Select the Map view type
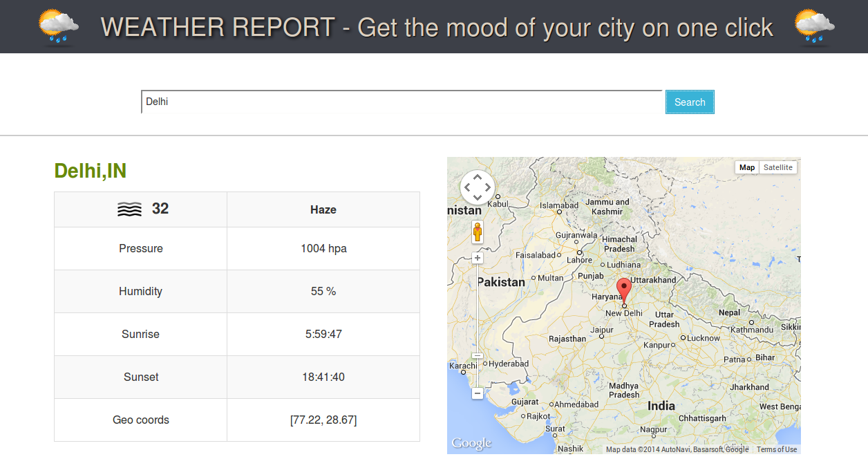The width and height of the screenshot is (868, 459). [747, 167]
